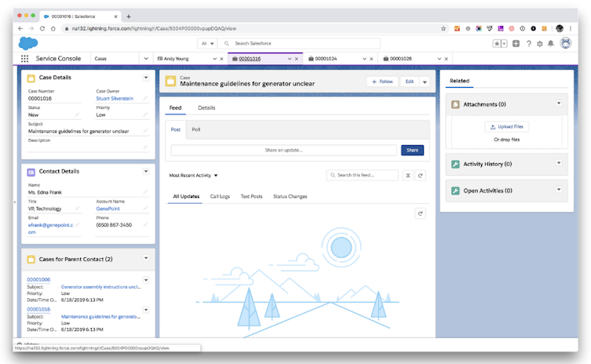Click the notifications bell icon
Screen dimensions: 591x364
click(x=551, y=44)
